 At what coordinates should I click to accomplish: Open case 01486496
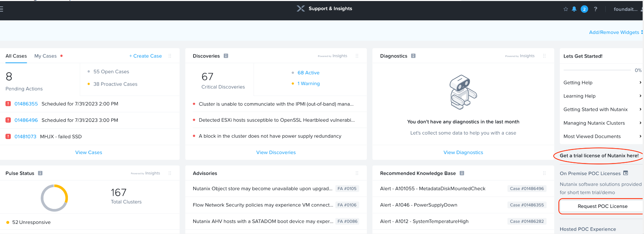pyautogui.click(x=26, y=120)
